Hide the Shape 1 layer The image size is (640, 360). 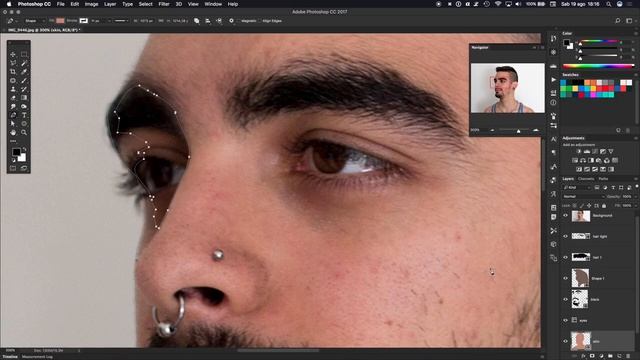tap(566, 278)
